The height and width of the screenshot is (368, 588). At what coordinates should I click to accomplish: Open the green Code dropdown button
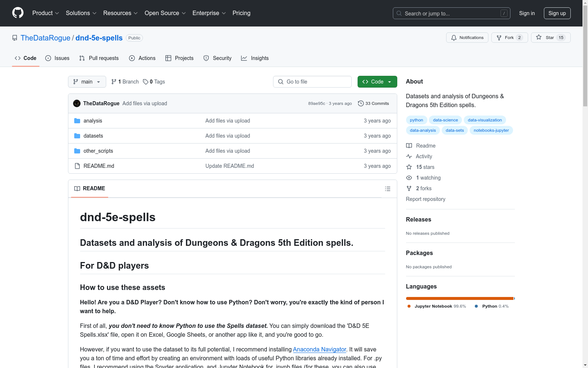pos(377,82)
